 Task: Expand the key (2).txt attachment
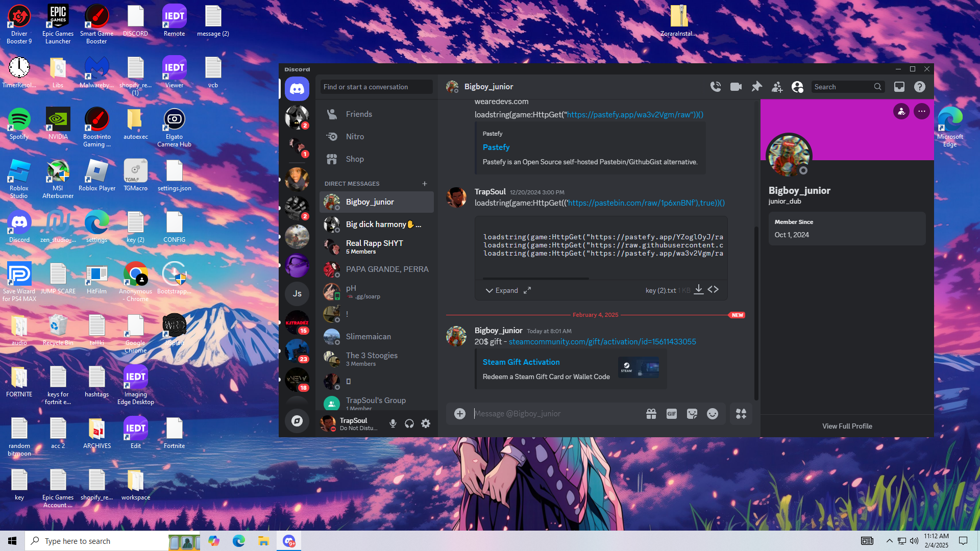point(502,290)
